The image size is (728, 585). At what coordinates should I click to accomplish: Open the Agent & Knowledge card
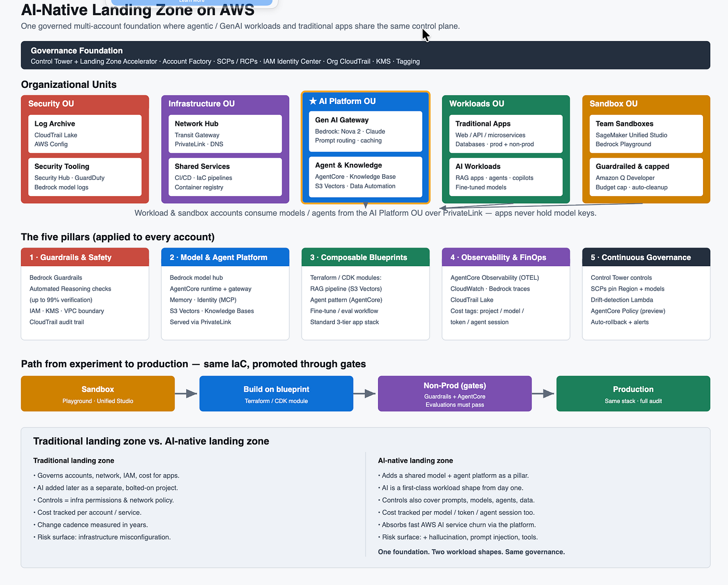click(x=366, y=177)
